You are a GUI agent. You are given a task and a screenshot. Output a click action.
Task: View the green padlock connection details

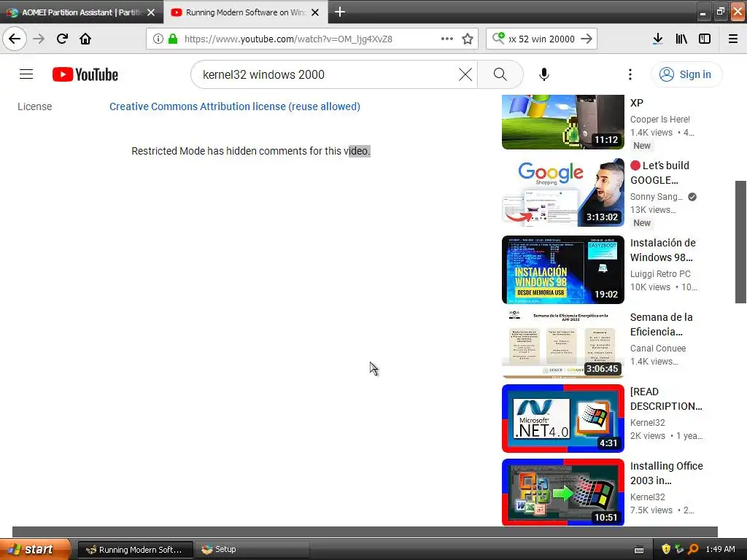point(173,39)
